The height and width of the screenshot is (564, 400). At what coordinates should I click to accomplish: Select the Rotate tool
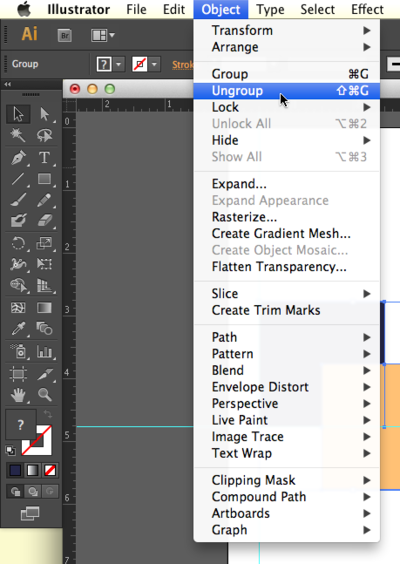tap(18, 243)
